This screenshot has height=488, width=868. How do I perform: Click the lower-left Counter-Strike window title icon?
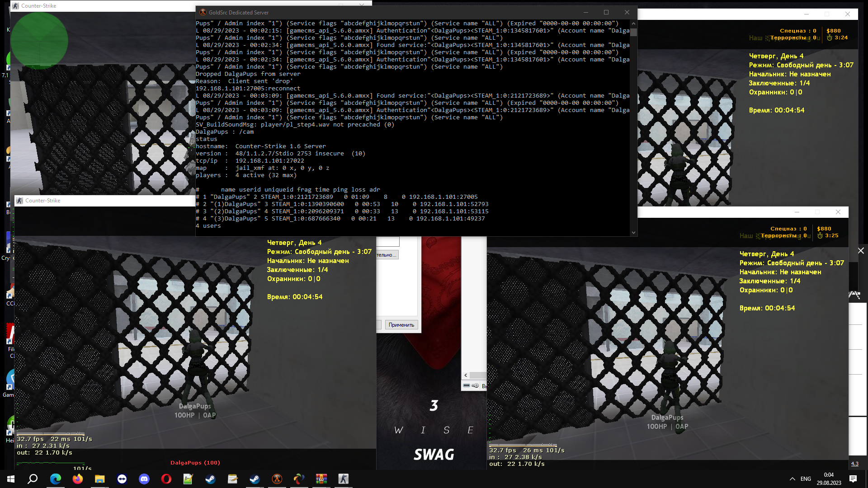[19, 201]
